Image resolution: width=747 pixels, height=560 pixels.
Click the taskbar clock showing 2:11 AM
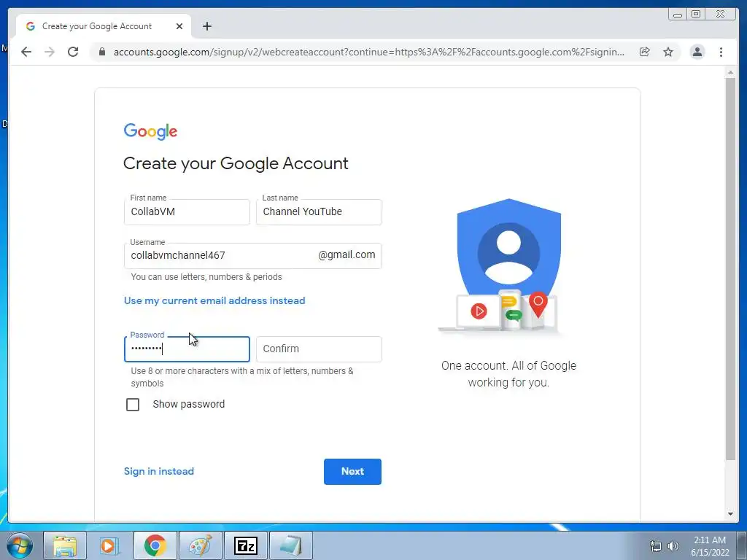pyautogui.click(x=710, y=546)
